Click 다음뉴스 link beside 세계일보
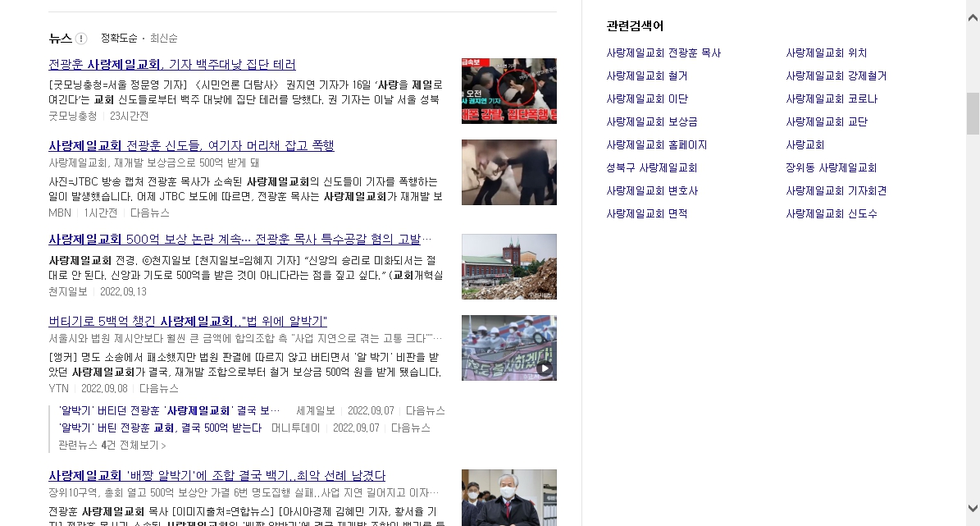 tap(425, 411)
